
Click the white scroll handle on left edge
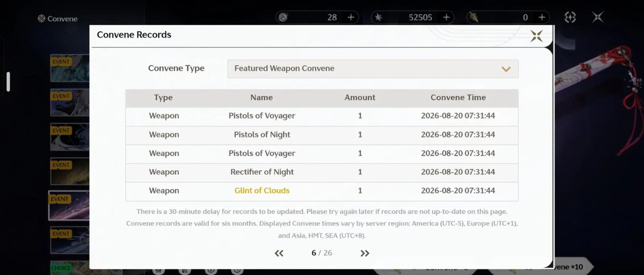coord(8,82)
